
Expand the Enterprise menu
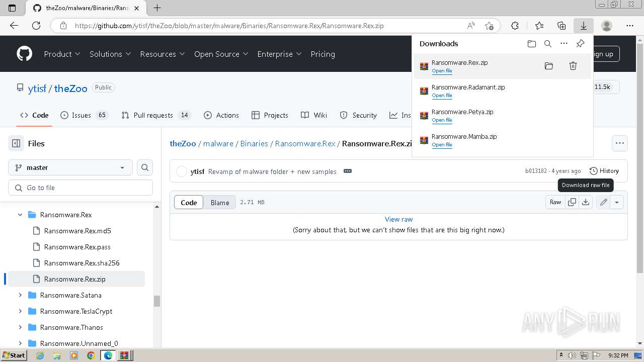point(279,54)
